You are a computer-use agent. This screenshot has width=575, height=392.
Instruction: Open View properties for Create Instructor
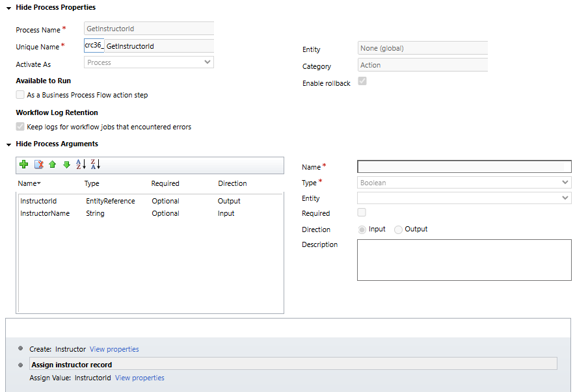click(114, 349)
